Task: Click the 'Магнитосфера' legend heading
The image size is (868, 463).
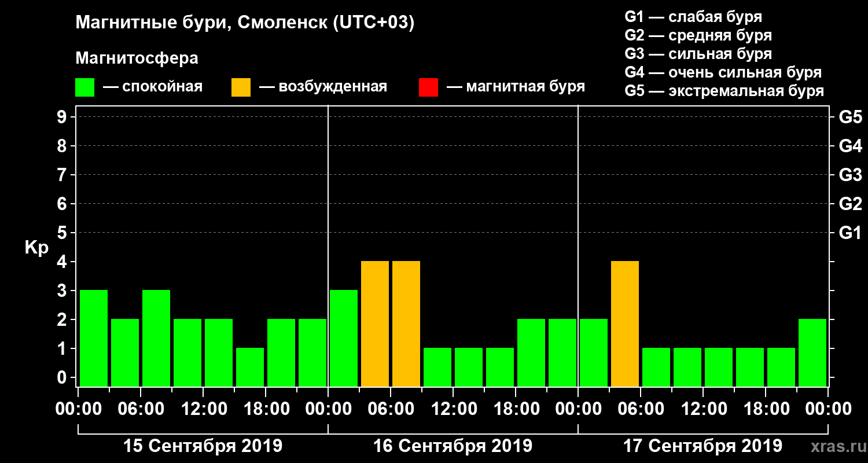Action: (137, 58)
